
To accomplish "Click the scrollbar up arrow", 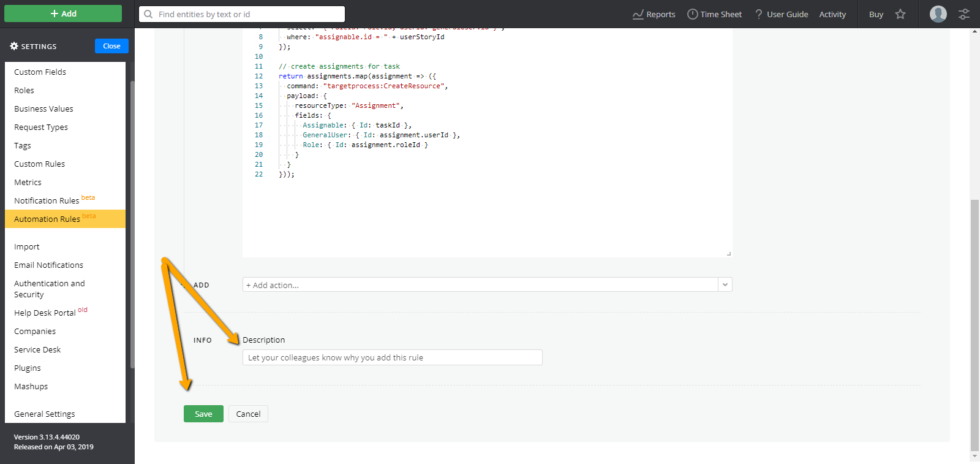I will tap(974, 31).
